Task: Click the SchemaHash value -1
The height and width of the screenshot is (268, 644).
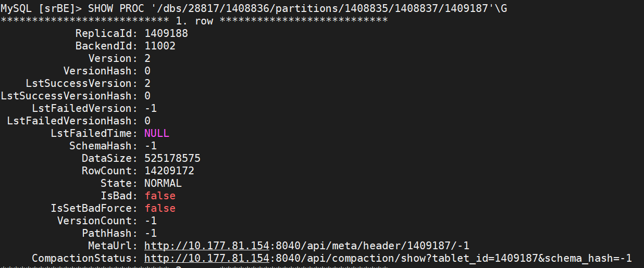Action: (x=151, y=146)
